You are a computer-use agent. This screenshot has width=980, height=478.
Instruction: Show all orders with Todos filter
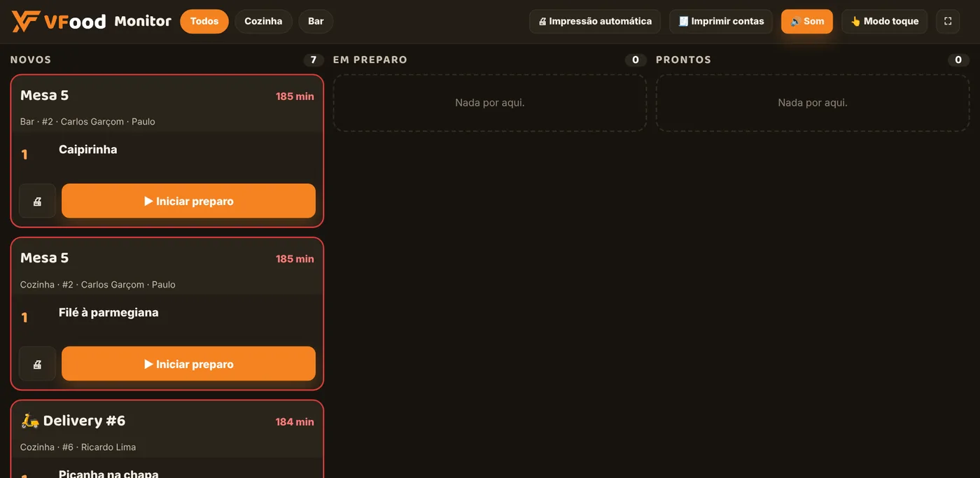(x=204, y=21)
